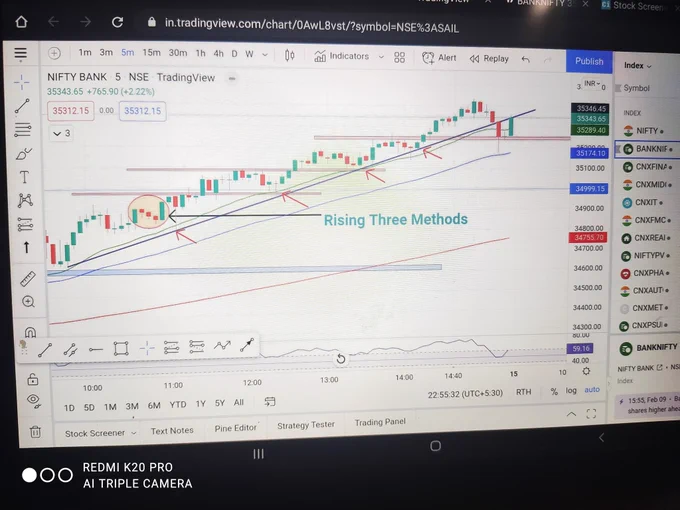Create an Alert
This screenshot has height=510, width=680.
[439, 58]
